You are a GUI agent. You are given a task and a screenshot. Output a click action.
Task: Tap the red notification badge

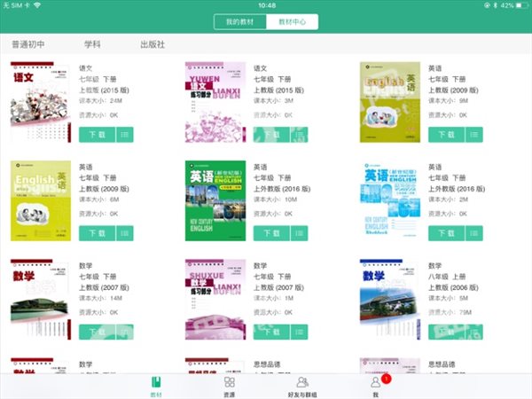(x=386, y=379)
